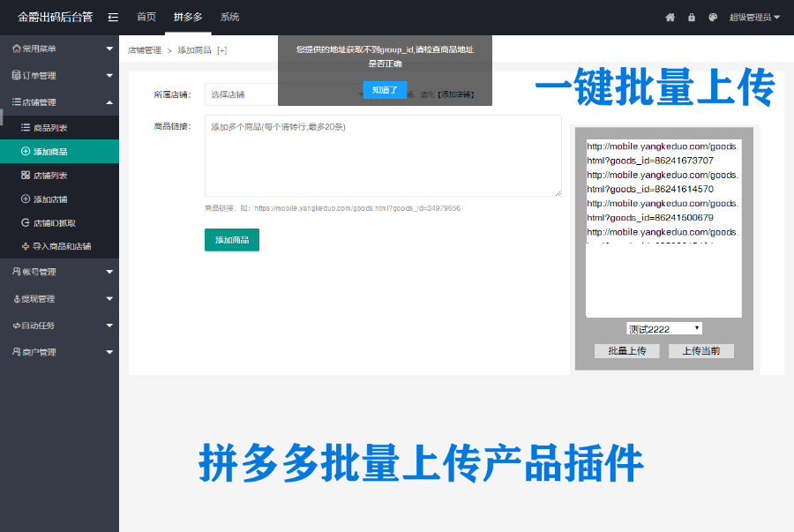Click the green 添加商品 submit button

pyautogui.click(x=232, y=240)
